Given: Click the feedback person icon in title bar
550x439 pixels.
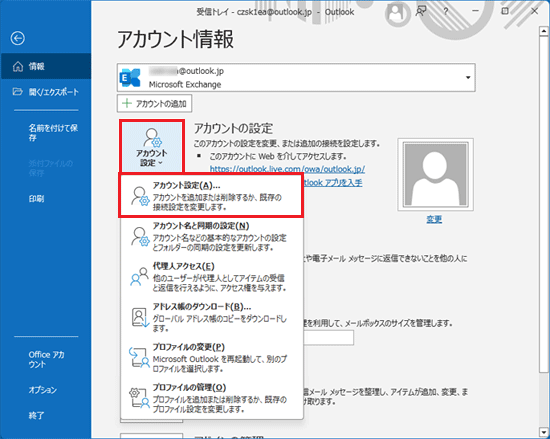Looking at the screenshot, I should pyautogui.click(x=421, y=12).
